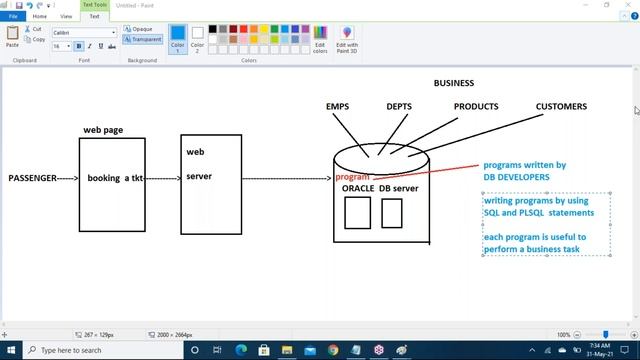
Task: Open the Customize Quick Access Toolbar arrow
Action: [x=48, y=6]
